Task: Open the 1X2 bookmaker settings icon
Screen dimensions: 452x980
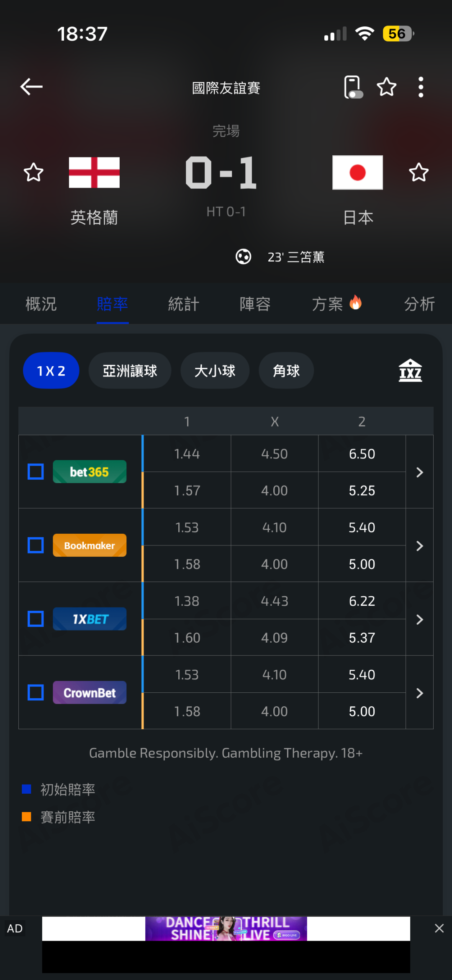Action: pos(410,370)
